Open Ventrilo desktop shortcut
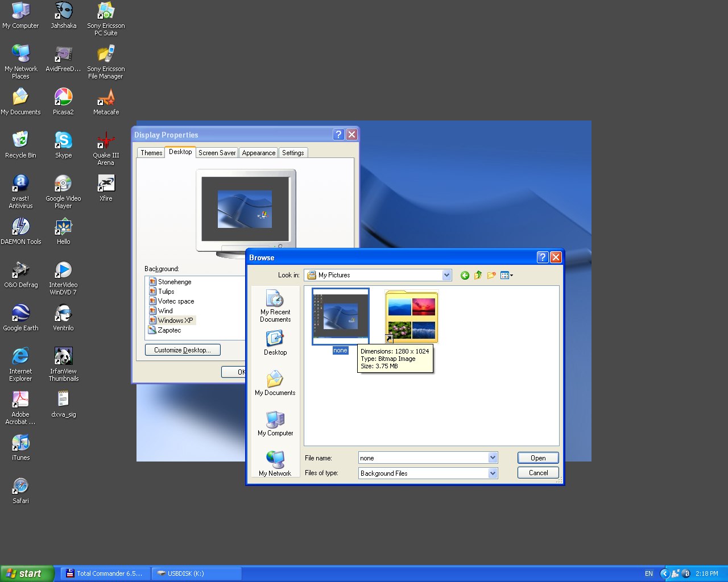Viewport: 728px width, 582px height. 63,318
